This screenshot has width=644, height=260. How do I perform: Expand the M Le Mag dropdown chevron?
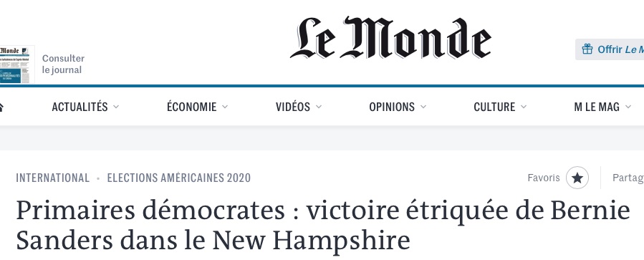pyautogui.click(x=628, y=107)
